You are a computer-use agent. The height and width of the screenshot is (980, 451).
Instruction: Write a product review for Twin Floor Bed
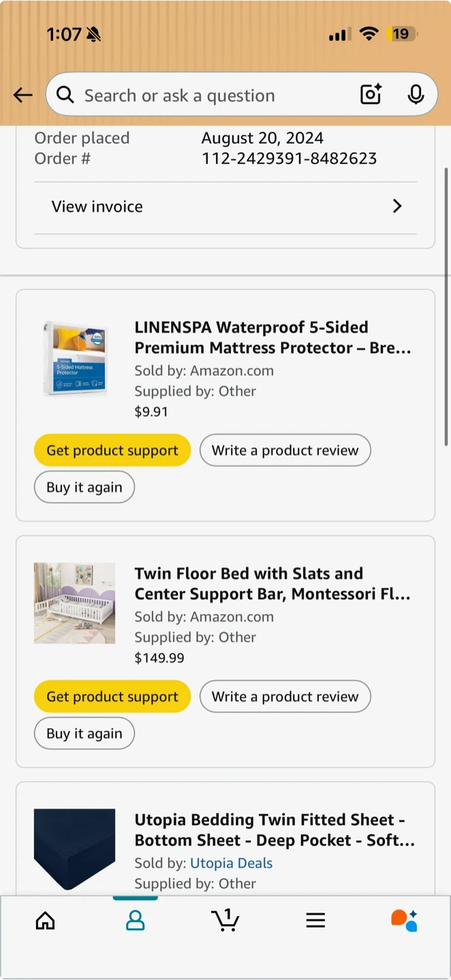(x=285, y=697)
